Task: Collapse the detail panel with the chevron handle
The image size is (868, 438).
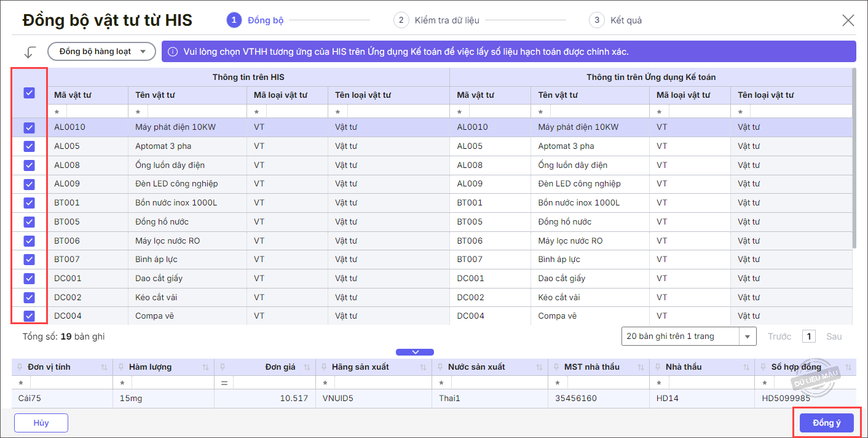Action: (x=415, y=352)
